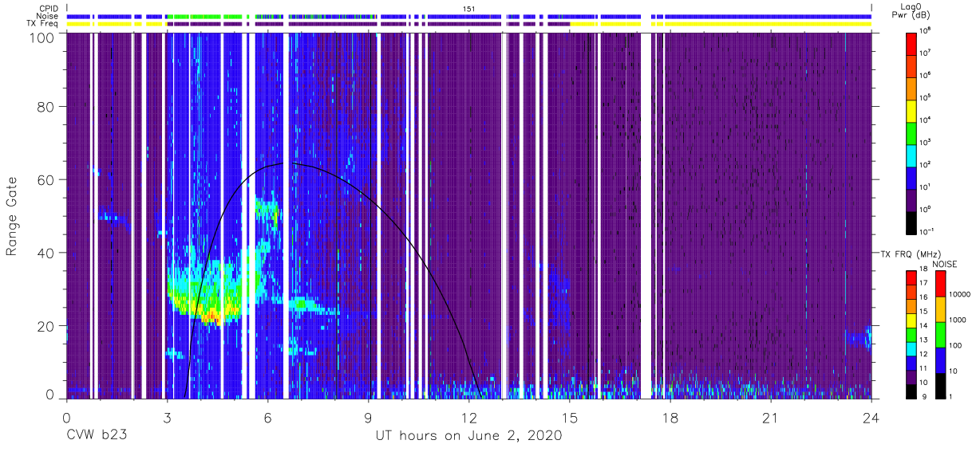Screen dimensions: 980x452
Task: Click the x-axis tick label '12'
Action: pos(468,418)
